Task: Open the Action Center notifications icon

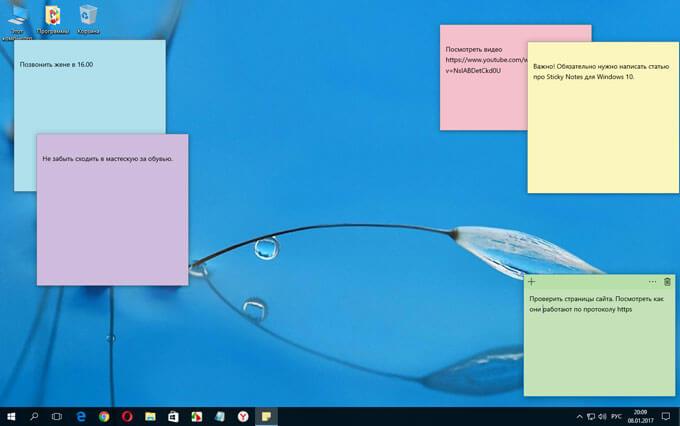Action: point(665,416)
